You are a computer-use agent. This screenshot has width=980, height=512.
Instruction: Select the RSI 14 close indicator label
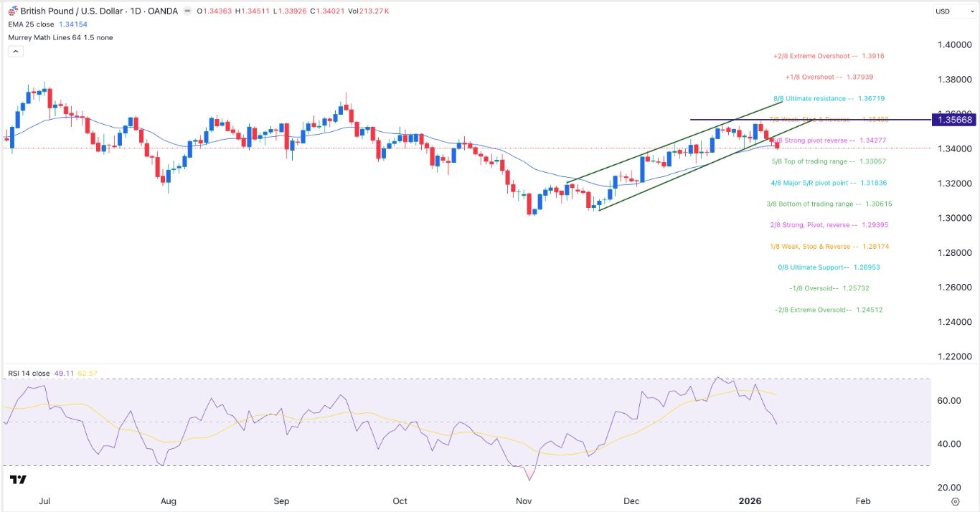pyautogui.click(x=30, y=373)
